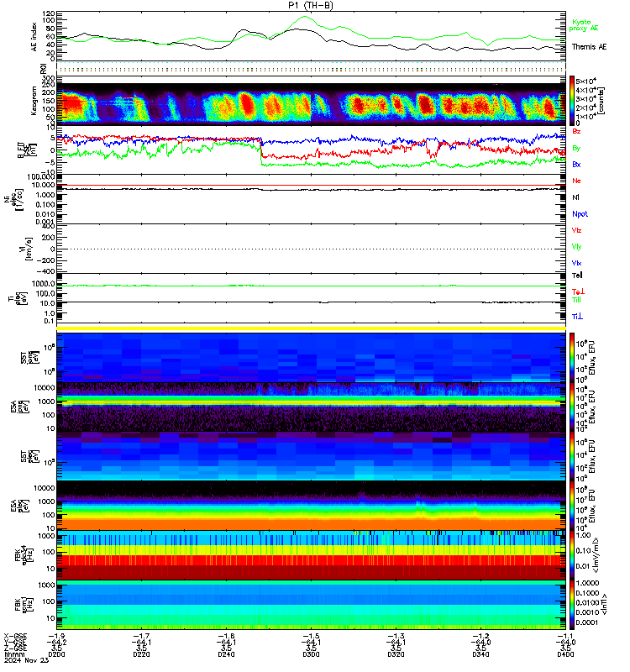Image resolution: width=630 pixels, height=672 pixels.
Task: Click the ESA electron Eflux color bar
Action: pyautogui.click(x=572, y=506)
